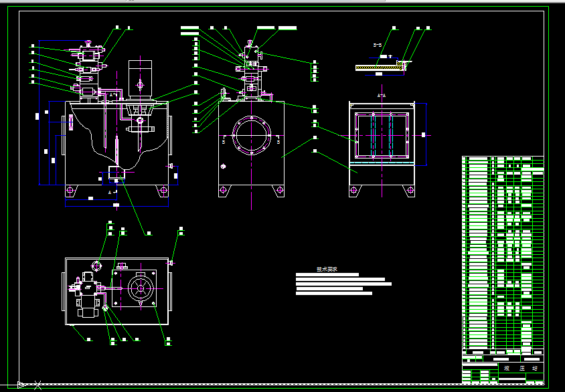The width and height of the screenshot is (565, 392).
Task: Click the B-B section detail label
Action: (378, 45)
